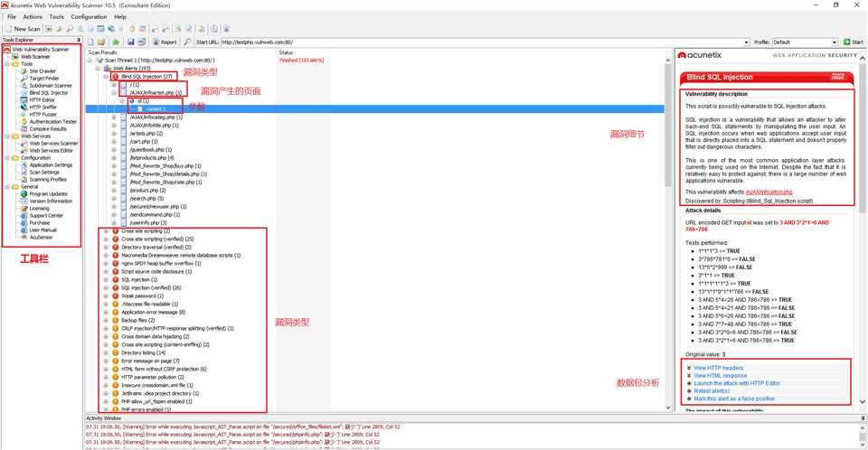Viewport: 868px width, 450px height.
Task: Expand SQL injection (verified) node
Action: (106, 288)
